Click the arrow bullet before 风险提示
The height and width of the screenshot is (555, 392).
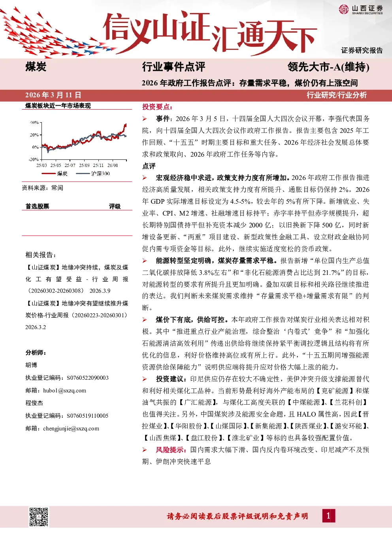[145, 450]
